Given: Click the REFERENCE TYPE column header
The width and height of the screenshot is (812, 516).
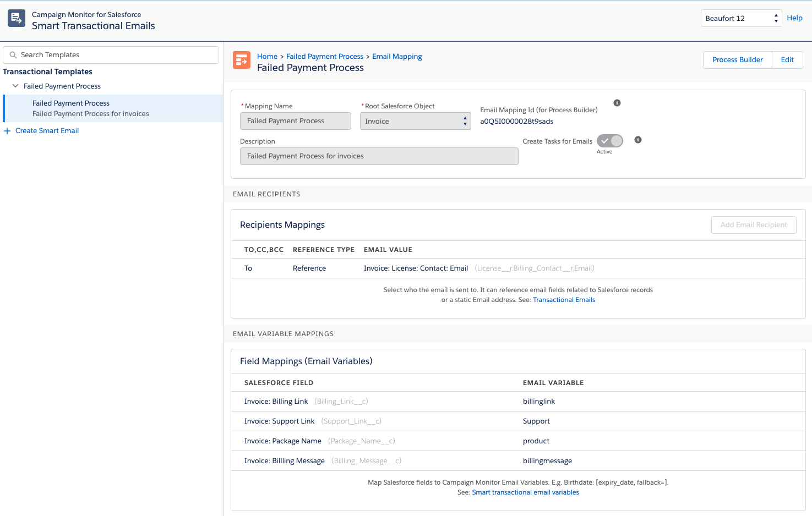Looking at the screenshot, I should point(324,250).
